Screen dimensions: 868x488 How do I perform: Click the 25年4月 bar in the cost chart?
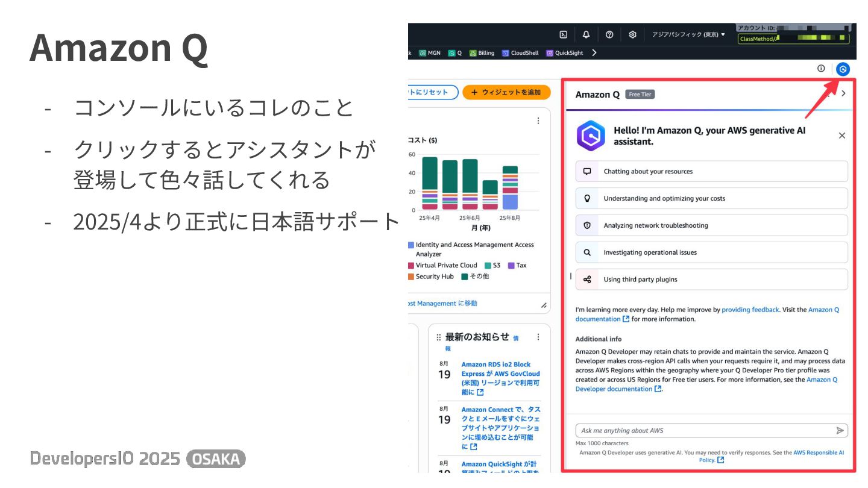pos(430,183)
